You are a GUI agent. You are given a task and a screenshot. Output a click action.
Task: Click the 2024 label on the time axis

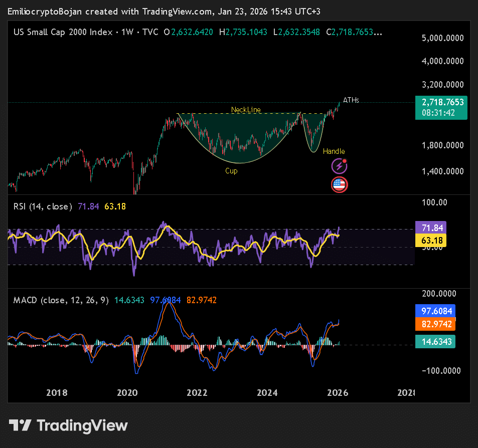pos(267,393)
